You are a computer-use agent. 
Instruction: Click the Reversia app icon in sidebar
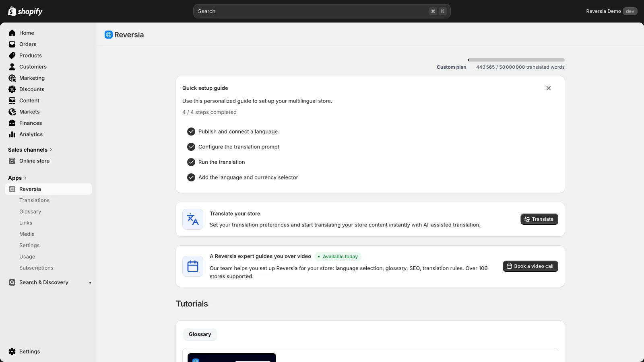click(12, 189)
